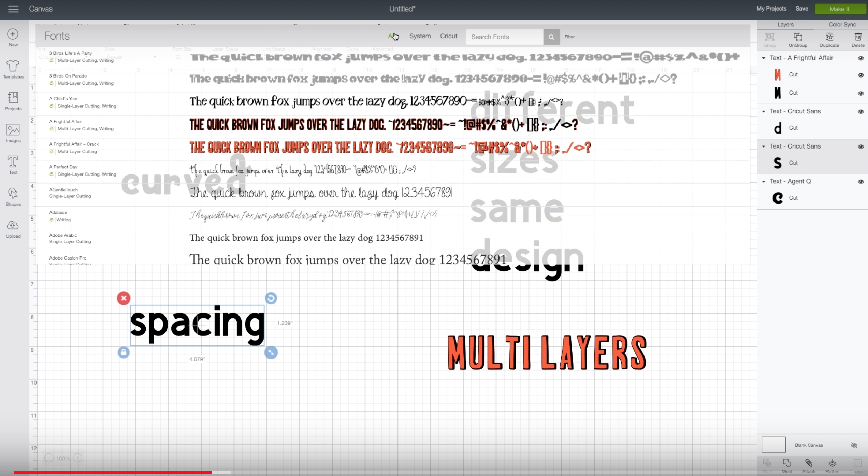Screen dimensions: 868x476
Task: Click the Upload tool in sidebar
Action: click(x=13, y=228)
